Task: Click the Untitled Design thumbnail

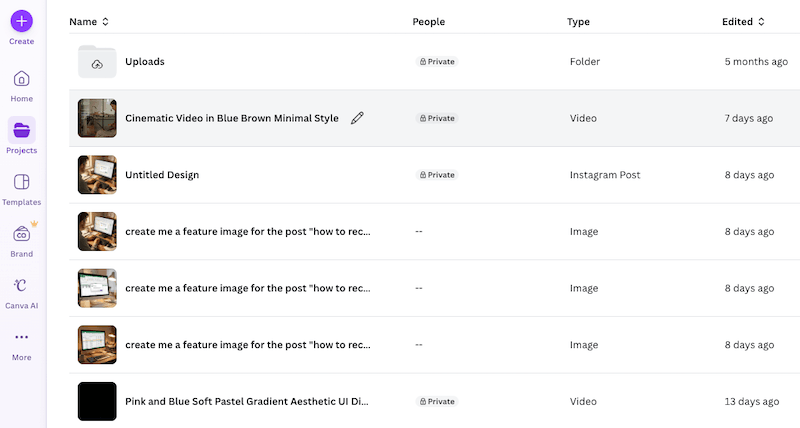Action: 97,175
